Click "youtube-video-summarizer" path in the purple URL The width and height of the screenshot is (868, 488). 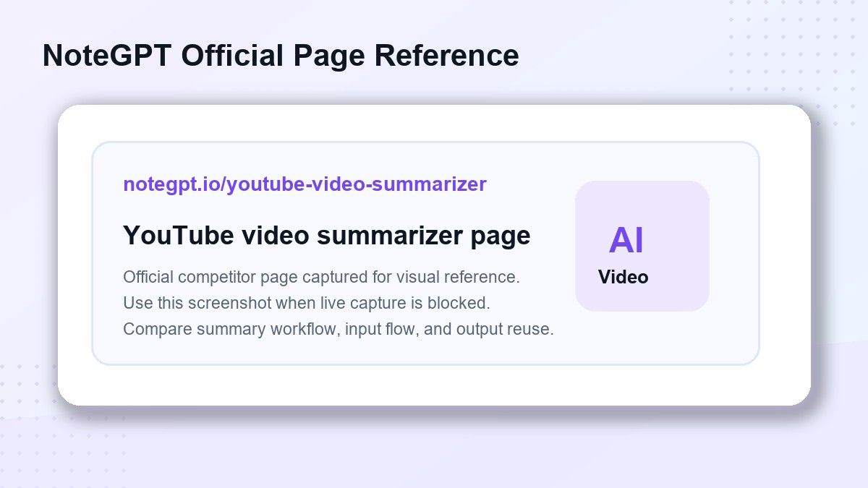pos(356,184)
